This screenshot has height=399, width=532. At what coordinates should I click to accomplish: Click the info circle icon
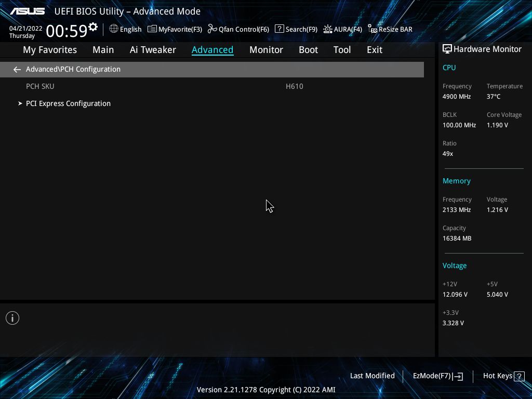coord(12,318)
